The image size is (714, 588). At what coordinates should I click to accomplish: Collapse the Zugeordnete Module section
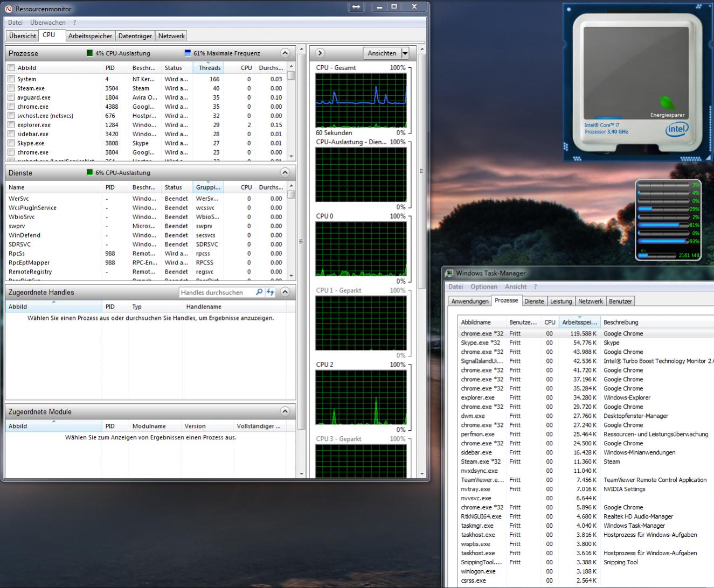click(285, 412)
